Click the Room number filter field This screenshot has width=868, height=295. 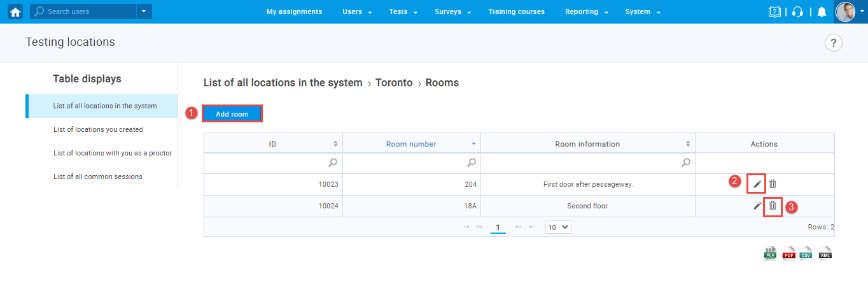coord(406,162)
